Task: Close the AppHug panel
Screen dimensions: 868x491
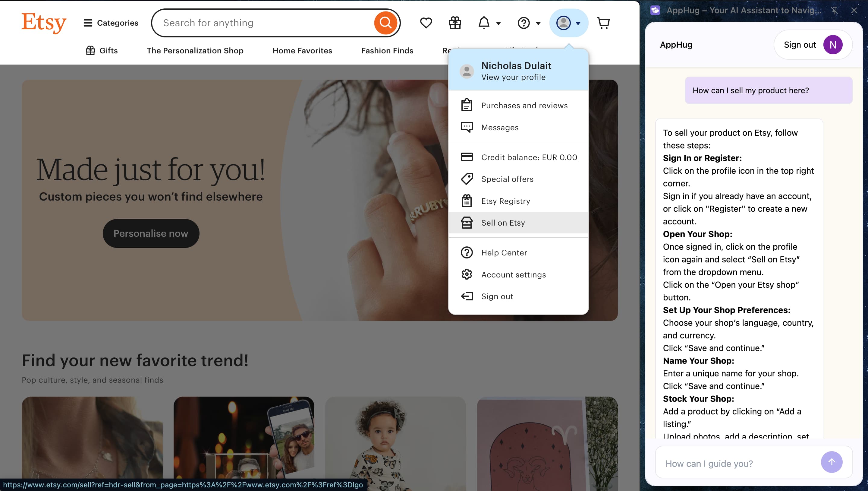Action: tap(854, 11)
